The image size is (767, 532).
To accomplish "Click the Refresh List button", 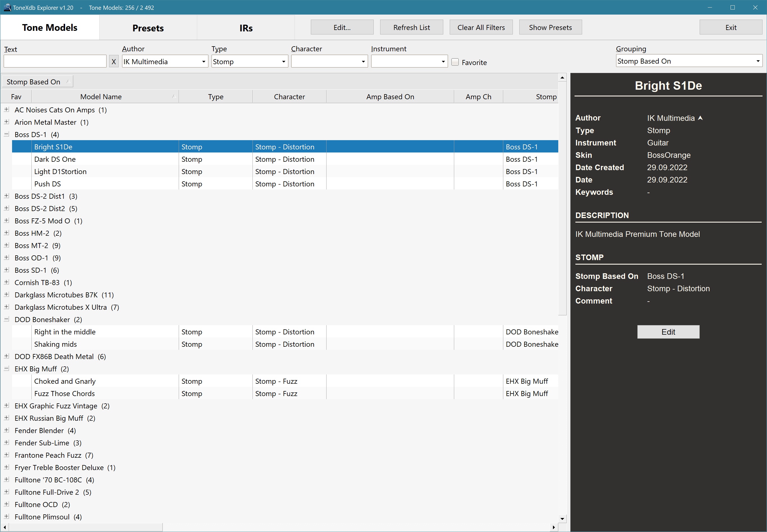I will (411, 27).
